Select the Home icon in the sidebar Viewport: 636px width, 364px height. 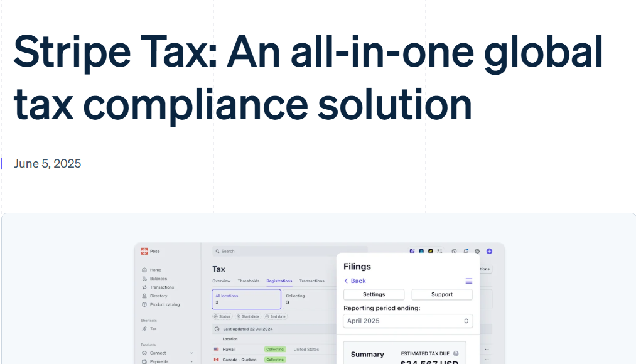143,270
